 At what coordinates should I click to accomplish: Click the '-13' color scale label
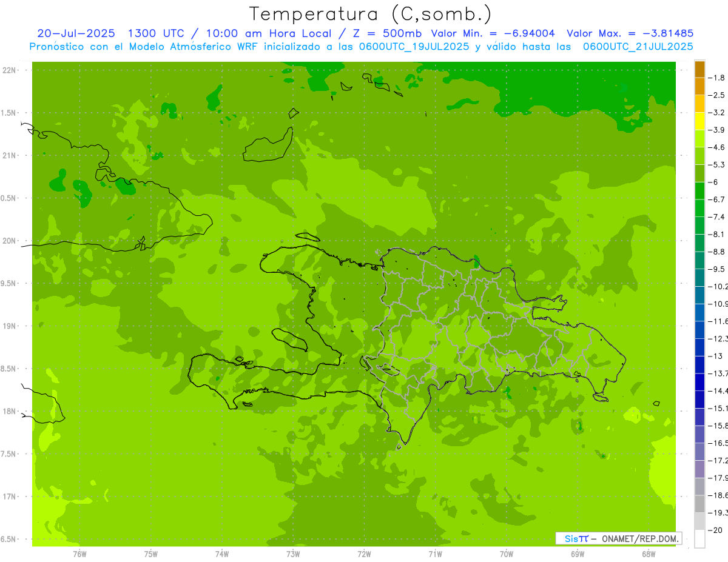click(x=715, y=356)
